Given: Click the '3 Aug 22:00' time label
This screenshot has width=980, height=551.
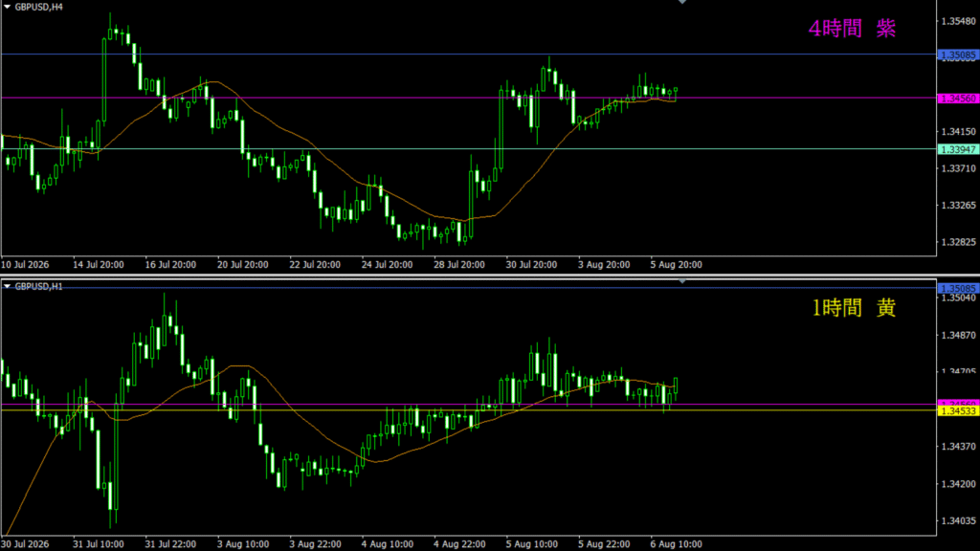Looking at the screenshot, I should (315, 544).
